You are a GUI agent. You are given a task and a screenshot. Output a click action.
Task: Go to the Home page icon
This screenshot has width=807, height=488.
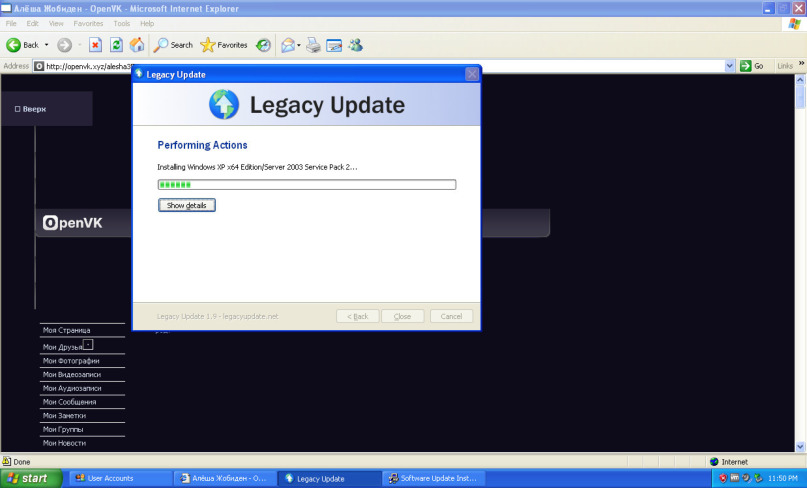click(137, 45)
